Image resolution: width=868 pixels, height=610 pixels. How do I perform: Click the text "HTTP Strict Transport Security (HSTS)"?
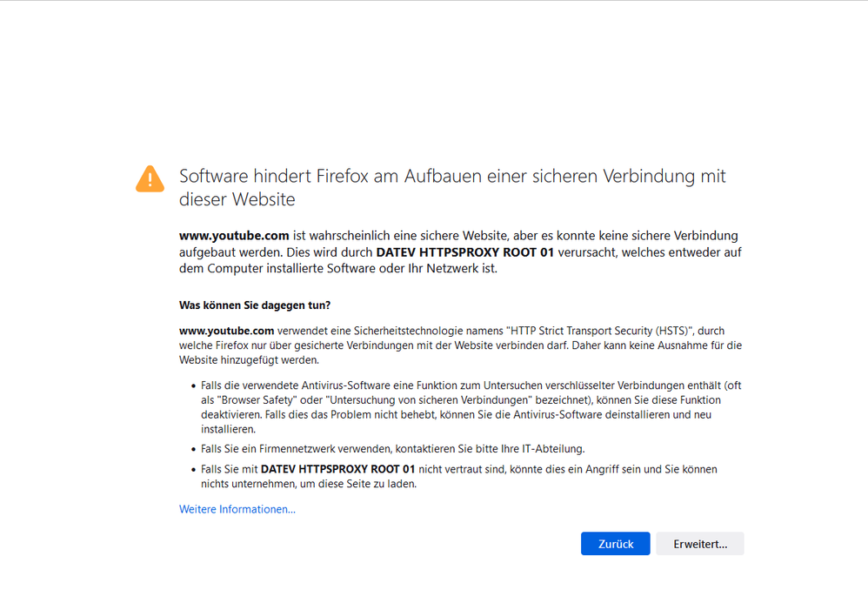[596, 331]
